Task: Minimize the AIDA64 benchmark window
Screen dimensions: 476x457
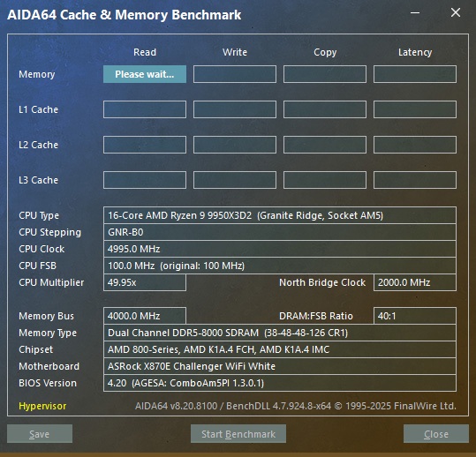Action: click(415, 12)
